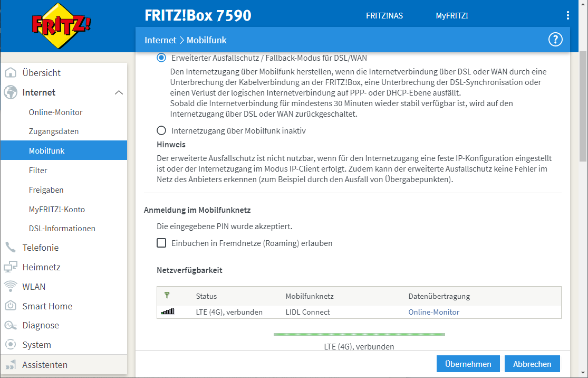Click the page vertical scrollbar thumb
Viewport: 588px width, 378px height.
coord(583,107)
